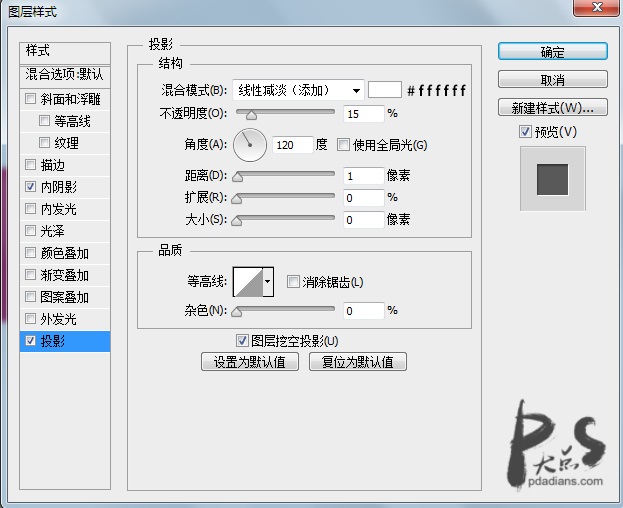The height and width of the screenshot is (508, 623).
Task: Select the 样式 styles header
Action: click(65, 52)
